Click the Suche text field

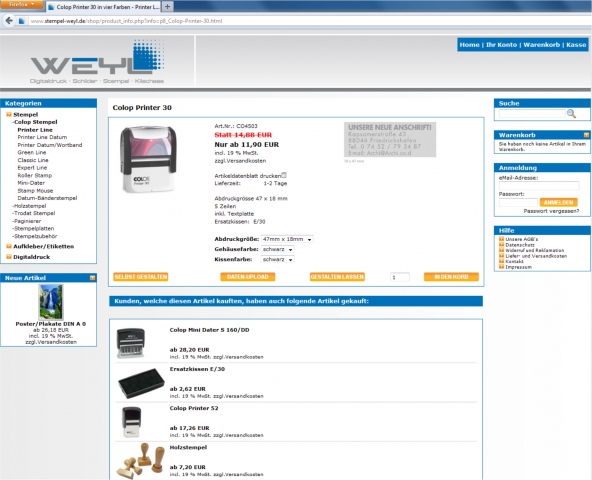point(532,114)
